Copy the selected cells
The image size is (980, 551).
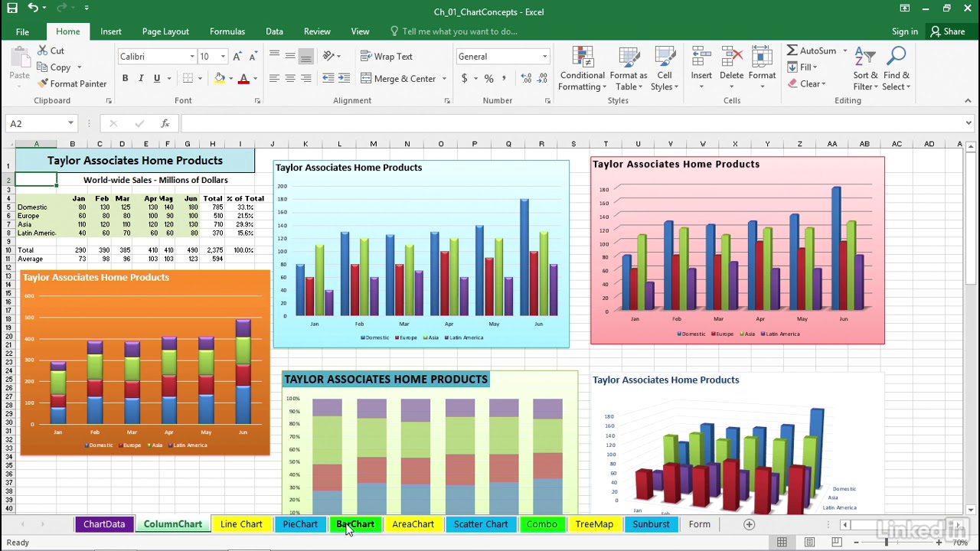[x=54, y=67]
